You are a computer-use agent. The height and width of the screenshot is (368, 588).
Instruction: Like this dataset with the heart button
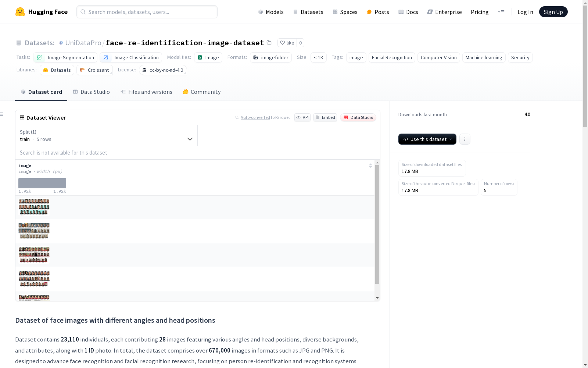point(287,43)
